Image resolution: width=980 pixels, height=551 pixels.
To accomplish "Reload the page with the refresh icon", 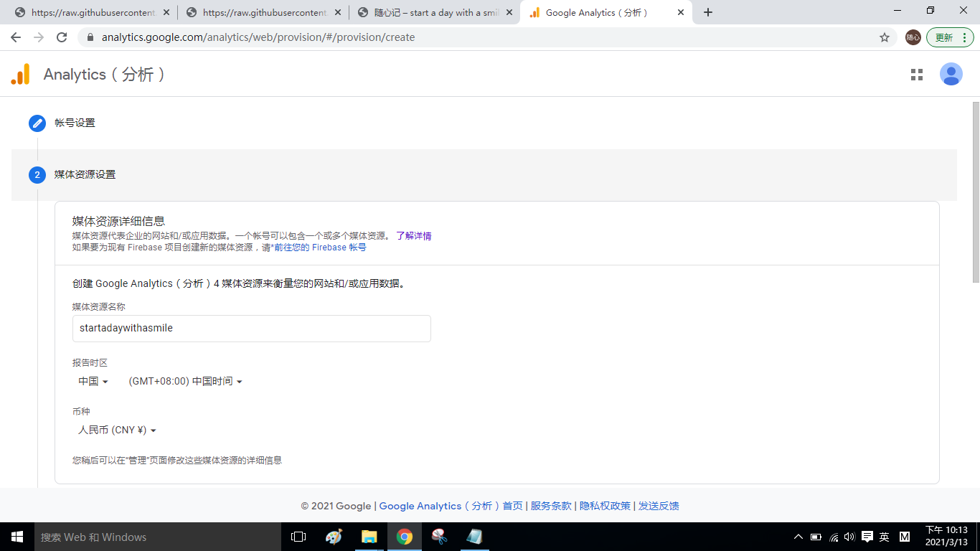I will (61, 37).
